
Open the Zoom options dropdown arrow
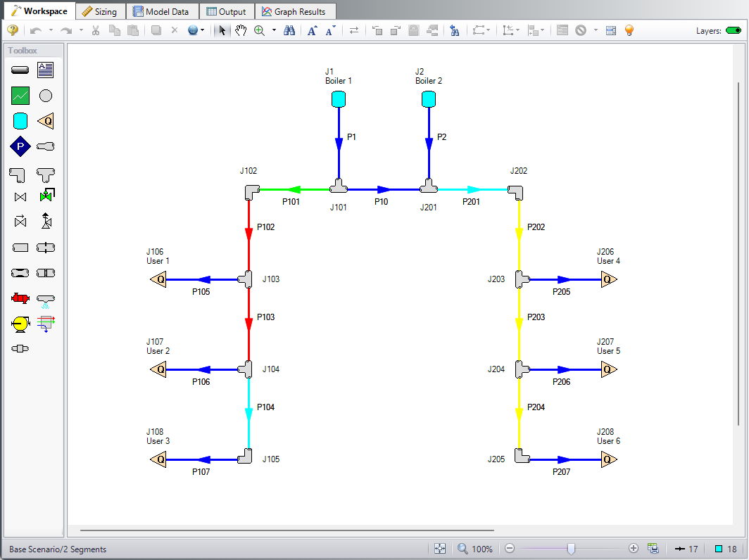(x=274, y=30)
